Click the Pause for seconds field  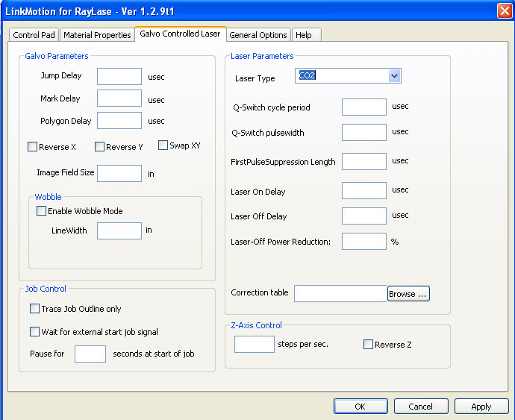click(x=90, y=354)
